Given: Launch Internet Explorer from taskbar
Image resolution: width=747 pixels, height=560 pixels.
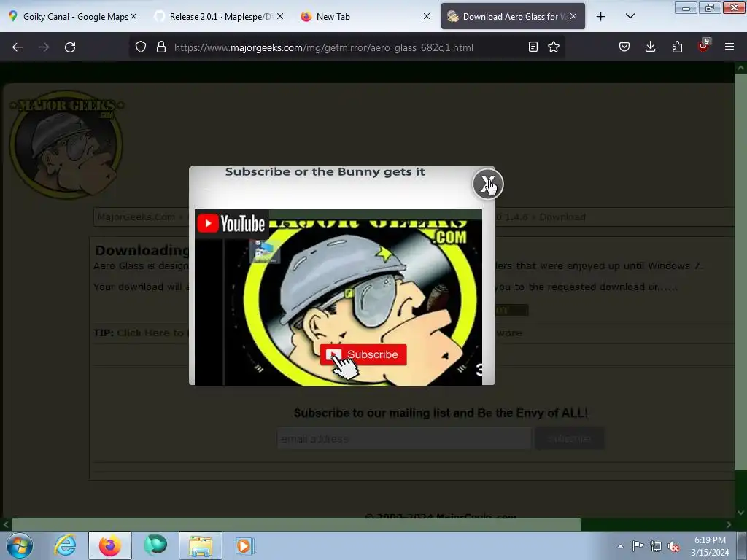Looking at the screenshot, I should 65,545.
